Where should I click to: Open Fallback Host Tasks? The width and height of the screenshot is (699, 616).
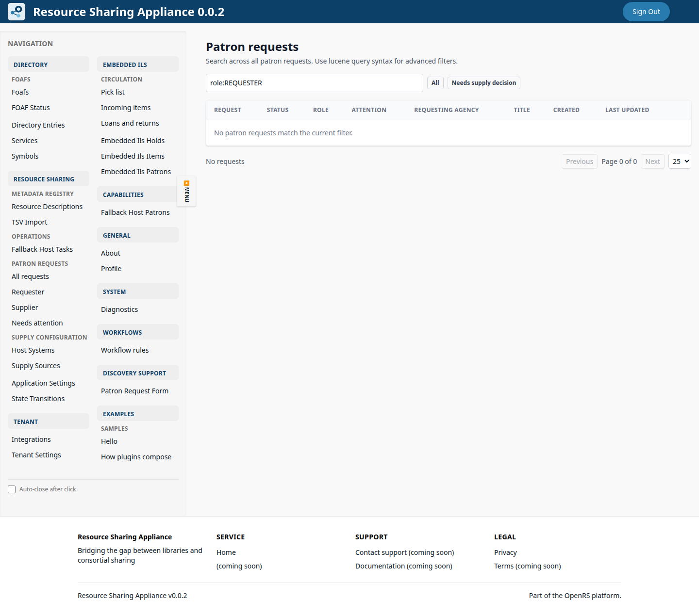click(42, 249)
